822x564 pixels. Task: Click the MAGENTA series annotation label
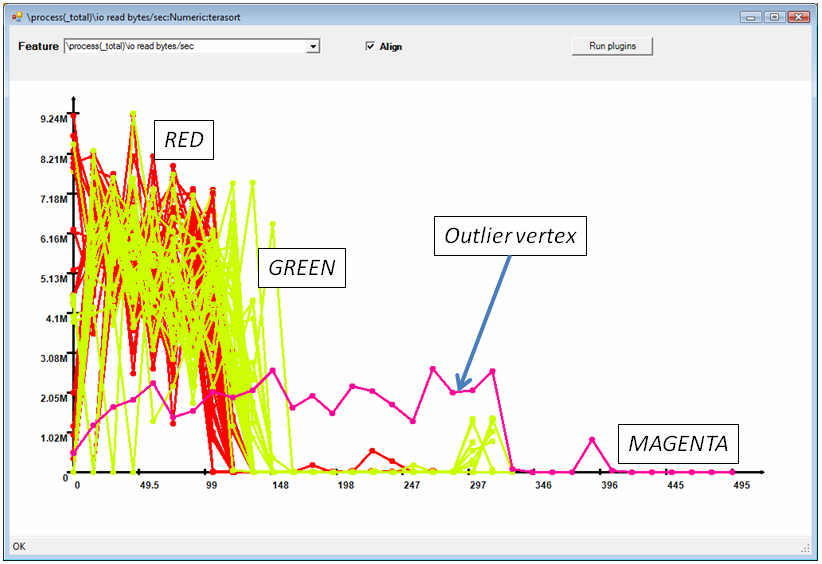click(x=679, y=442)
